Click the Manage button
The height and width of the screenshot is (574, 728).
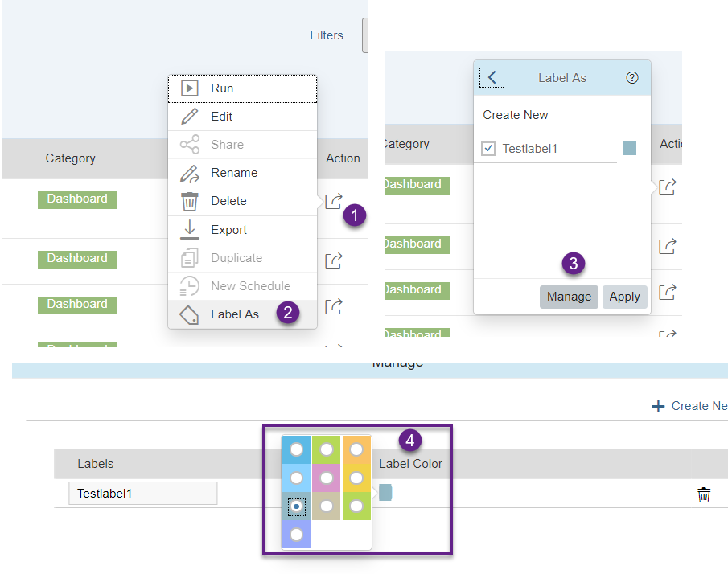coord(569,297)
